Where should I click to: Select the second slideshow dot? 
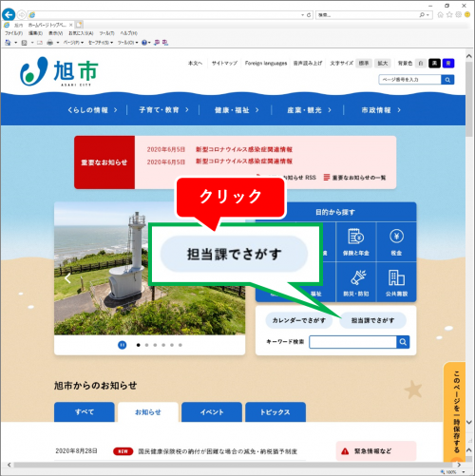click(x=146, y=345)
